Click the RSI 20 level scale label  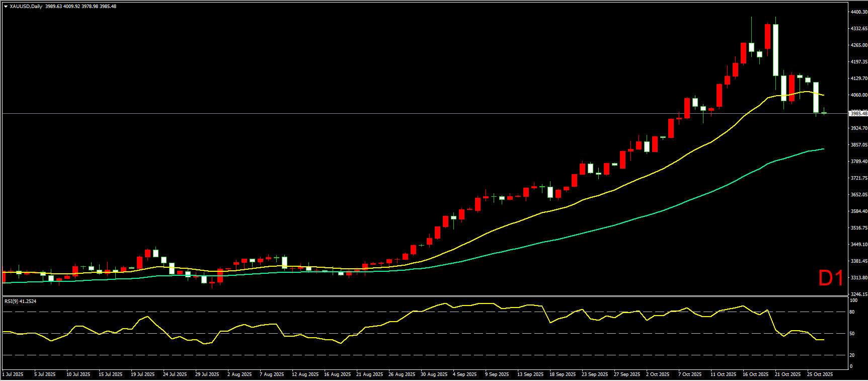point(852,355)
